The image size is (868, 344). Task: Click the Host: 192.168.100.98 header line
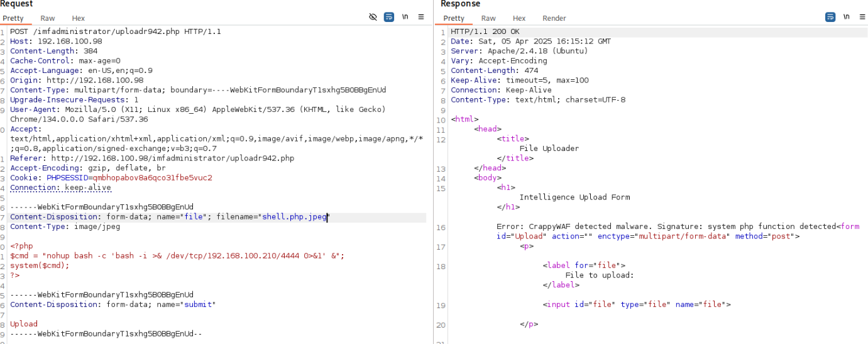(x=56, y=41)
